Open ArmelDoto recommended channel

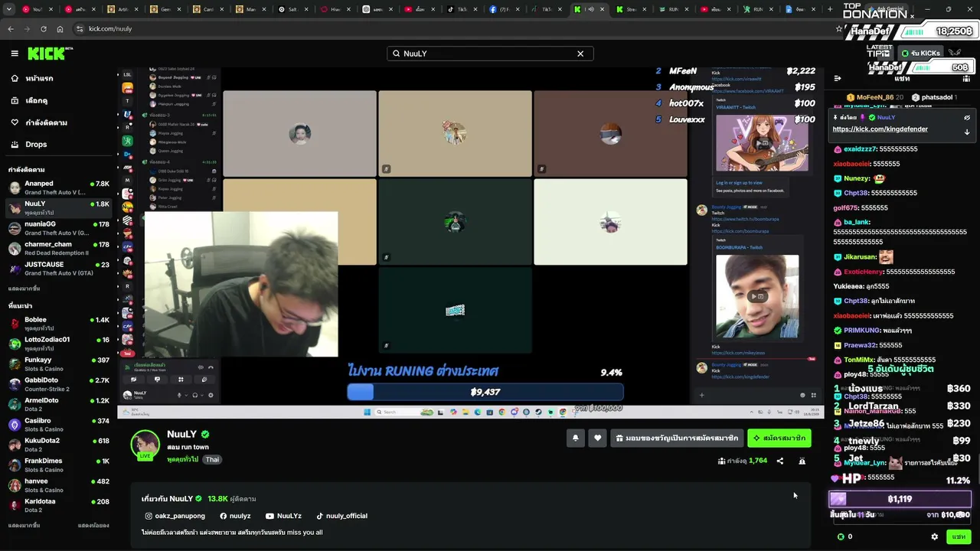pyautogui.click(x=60, y=404)
